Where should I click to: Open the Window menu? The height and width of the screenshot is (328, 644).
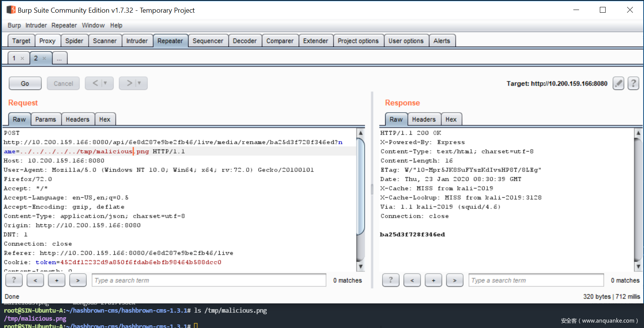coord(93,25)
